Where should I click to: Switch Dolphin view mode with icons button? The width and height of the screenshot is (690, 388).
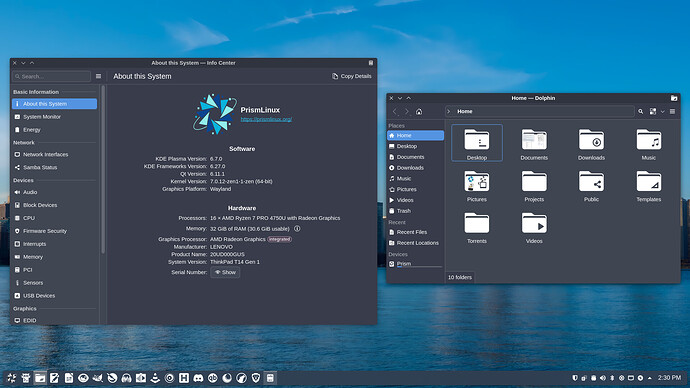[653, 112]
